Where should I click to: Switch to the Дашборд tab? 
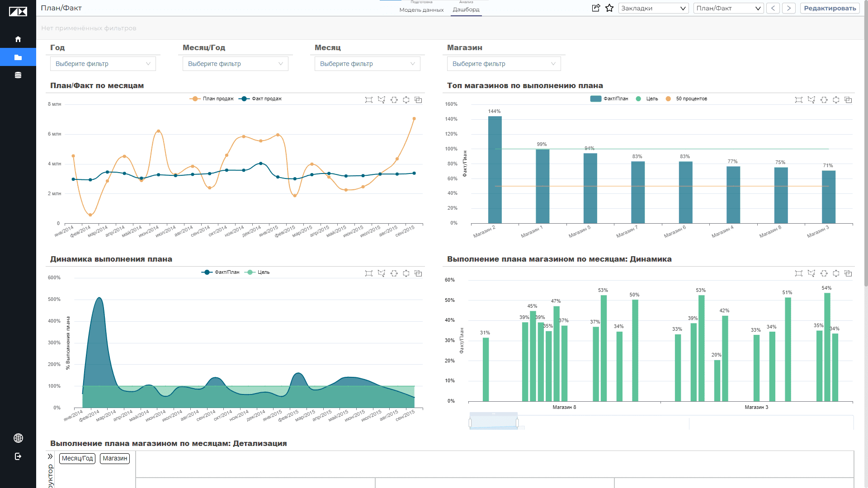[x=466, y=9]
